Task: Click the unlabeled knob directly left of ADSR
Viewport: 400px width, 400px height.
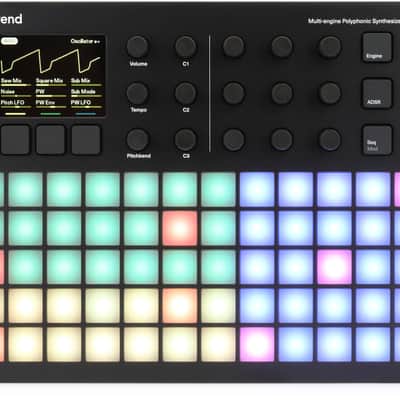Action: [330, 93]
